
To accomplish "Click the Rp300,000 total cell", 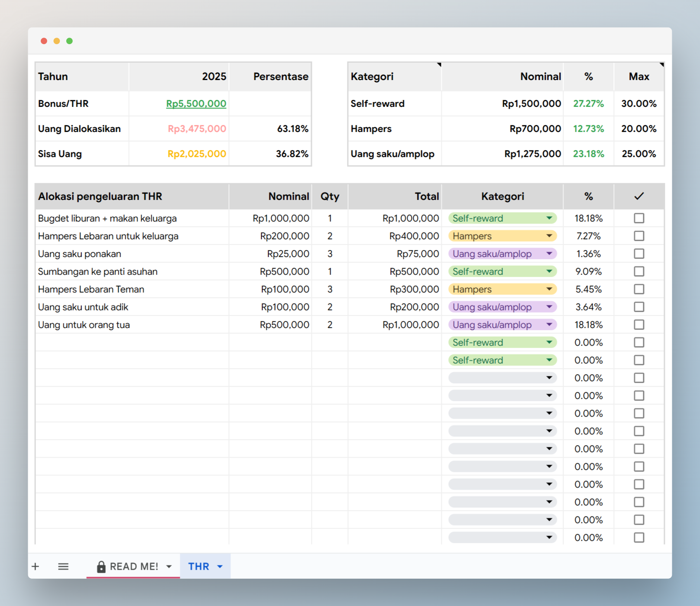I will point(395,289).
